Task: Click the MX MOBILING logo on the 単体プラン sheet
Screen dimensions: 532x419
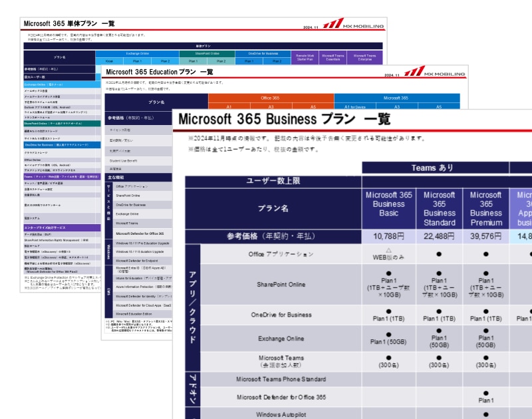Action: click(353, 23)
